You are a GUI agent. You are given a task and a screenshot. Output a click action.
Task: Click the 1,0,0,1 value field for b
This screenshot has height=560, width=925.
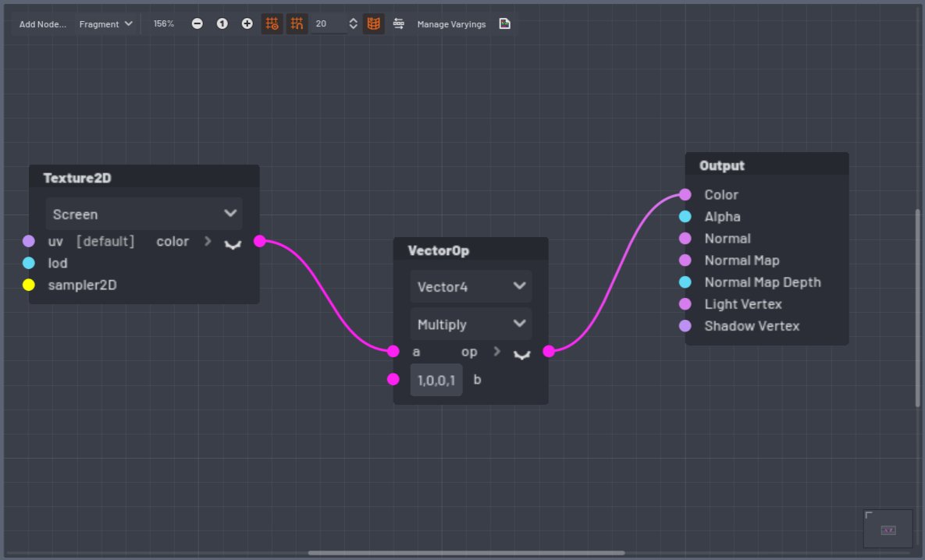[436, 380]
